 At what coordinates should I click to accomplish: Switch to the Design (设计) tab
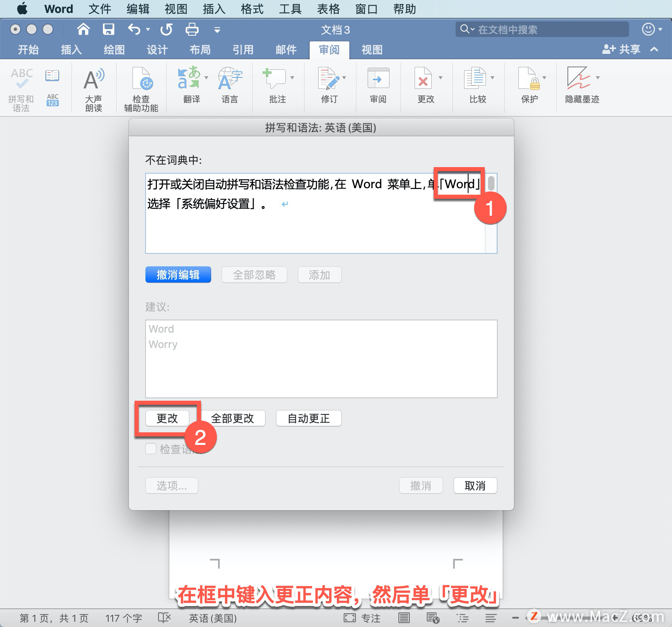coord(157,50)
